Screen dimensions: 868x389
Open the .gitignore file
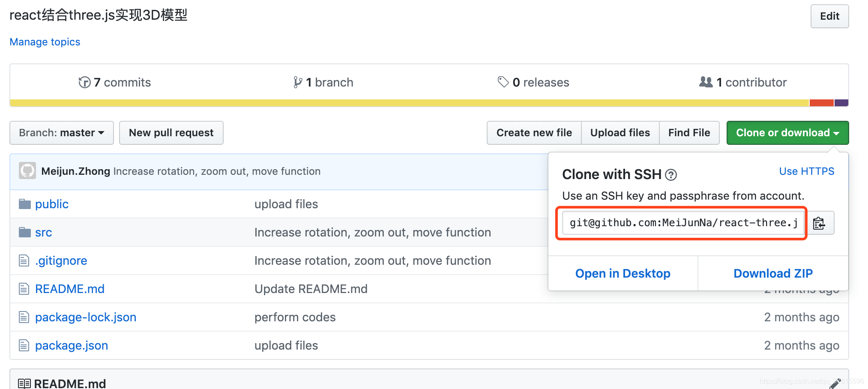pyautogui.click(x=61, y=260)
